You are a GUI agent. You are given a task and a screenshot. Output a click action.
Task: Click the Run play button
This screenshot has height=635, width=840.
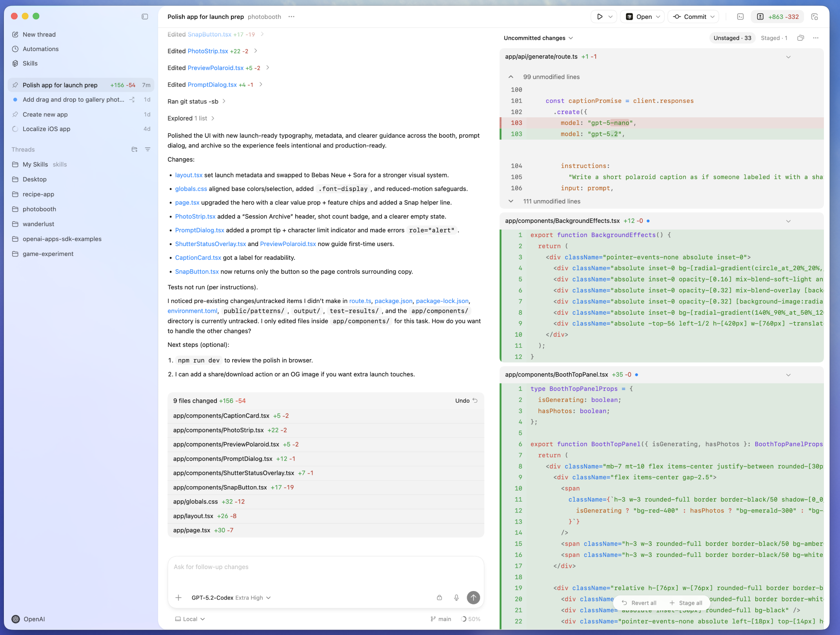tap(600, 16)
